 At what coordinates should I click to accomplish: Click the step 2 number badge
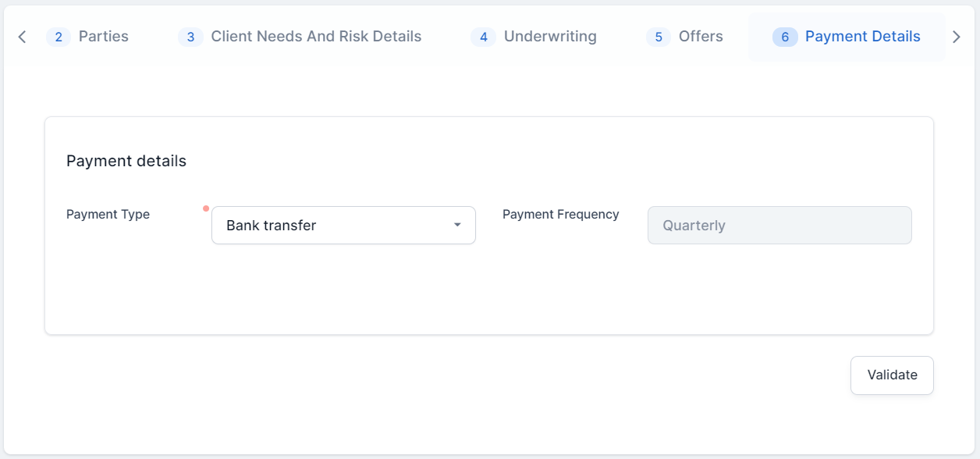(x=59, y=37)
